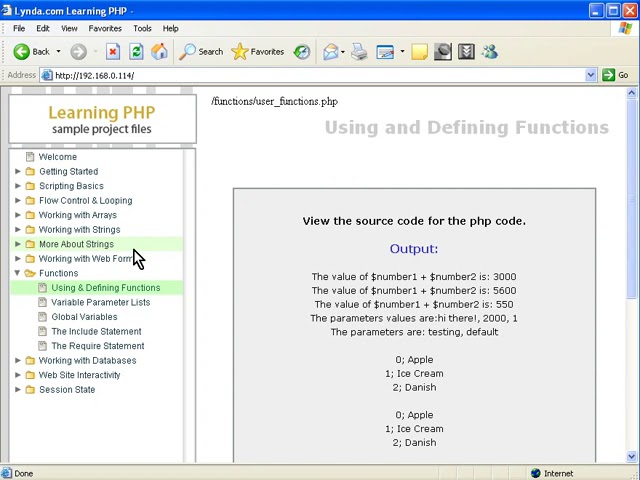
Task: Expand the Web Site Interactivity arrow
Action: (x=18, y=375)
